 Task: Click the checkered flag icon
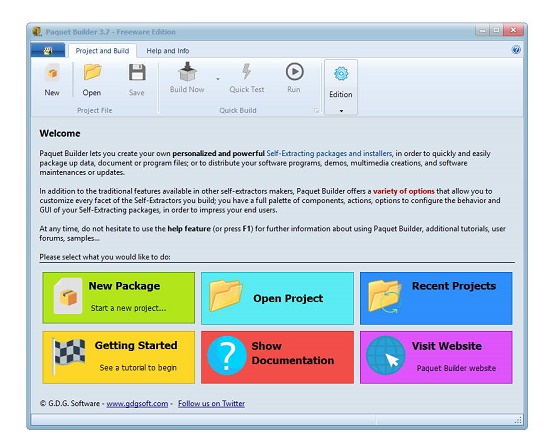[68, 355]
